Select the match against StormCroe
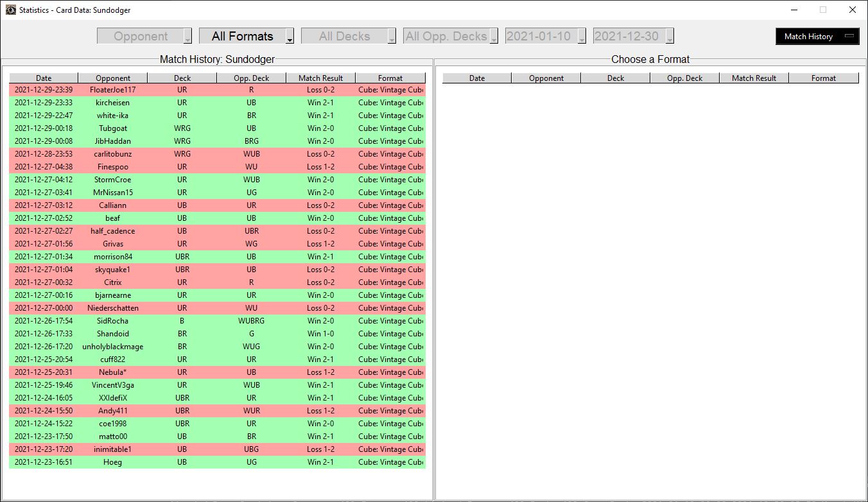868x502 pixels. pyautogui.click(x=217, y=180)
